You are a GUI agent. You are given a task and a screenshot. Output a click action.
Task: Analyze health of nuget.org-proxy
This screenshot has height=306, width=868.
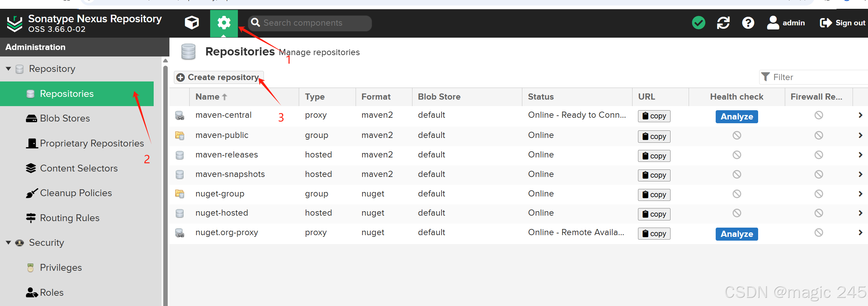click(737, 234)
